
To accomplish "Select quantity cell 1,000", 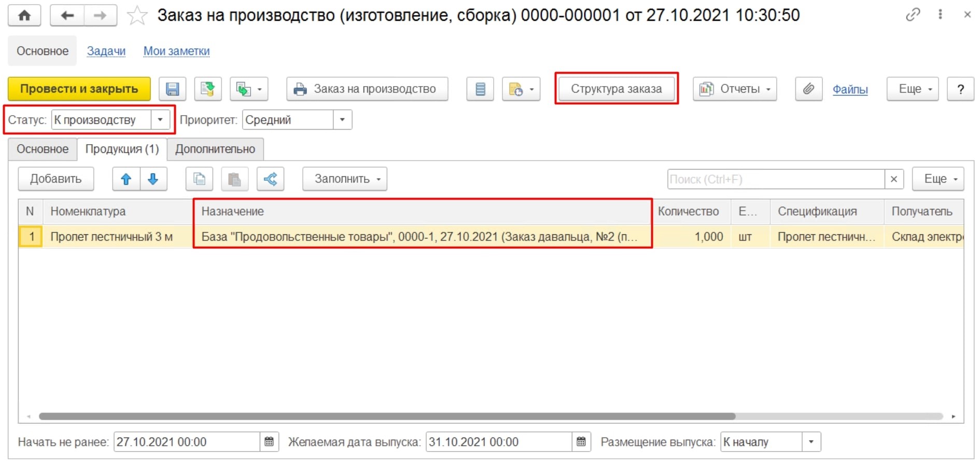I will pos(692,237).
